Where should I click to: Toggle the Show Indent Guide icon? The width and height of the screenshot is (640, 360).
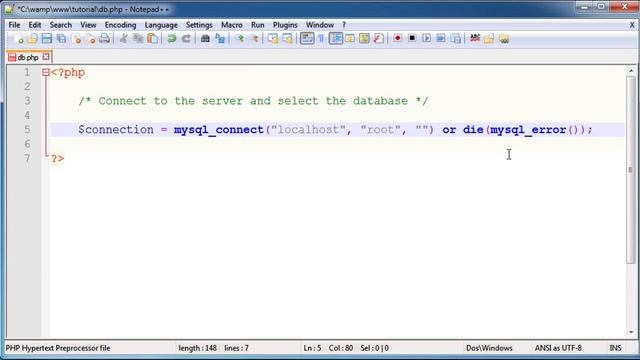pos(336,39)
